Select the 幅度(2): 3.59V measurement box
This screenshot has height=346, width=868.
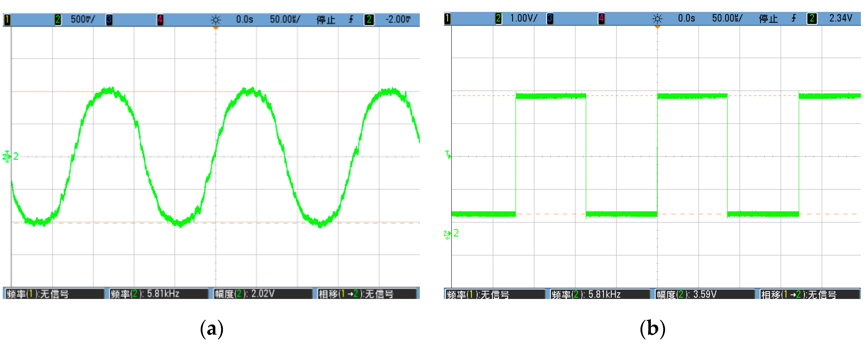(705, 294)
